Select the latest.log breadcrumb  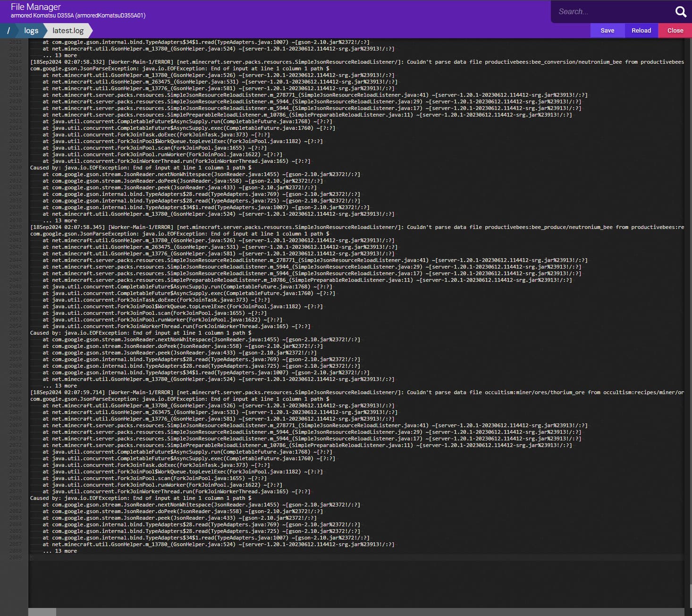[x=68, y=31]
